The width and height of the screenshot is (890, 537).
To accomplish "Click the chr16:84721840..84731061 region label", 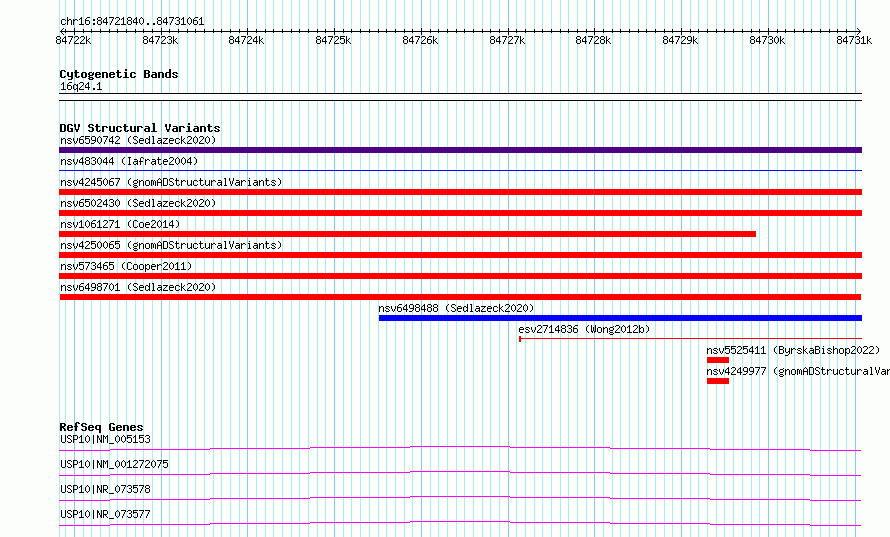I will pyautogui.click(x=132, y=22).
